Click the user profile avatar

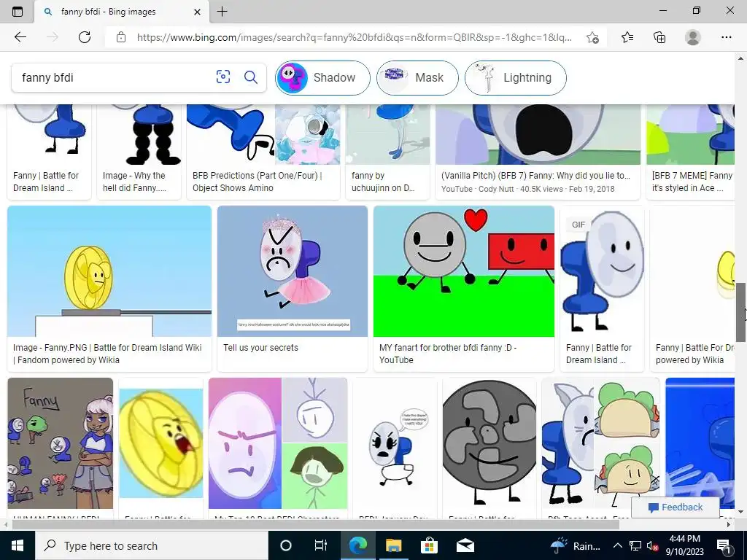(x=693, y=37)
